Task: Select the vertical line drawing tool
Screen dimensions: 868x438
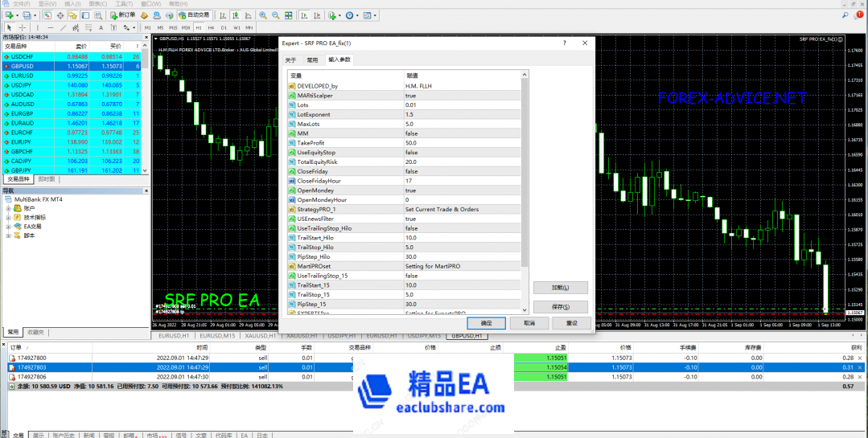Action: 38,27
